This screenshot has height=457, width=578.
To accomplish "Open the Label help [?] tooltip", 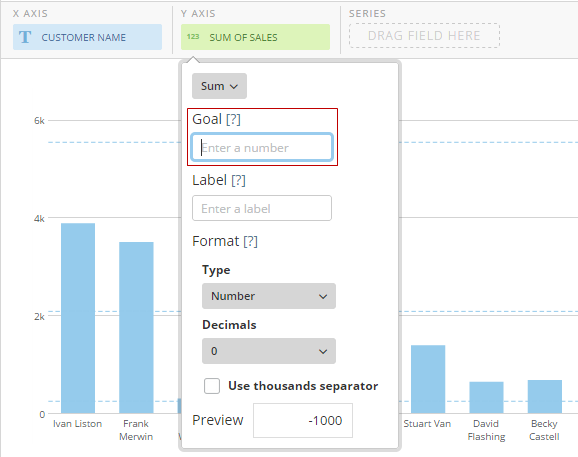I will coord(238,181).
